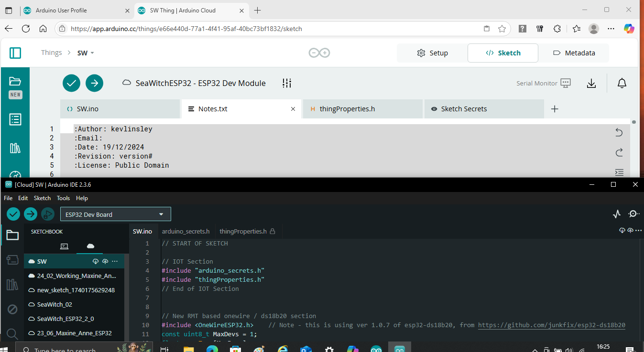Upload the sketch using the Cloud editor arrow icon
The width and height of the screenshot is (644, 352).
[94, 83]
